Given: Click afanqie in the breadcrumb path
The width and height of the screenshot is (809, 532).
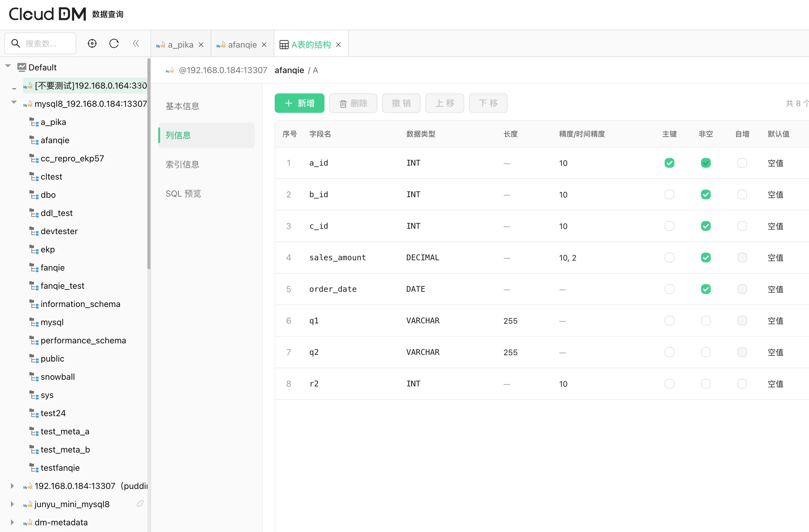Looking at the screenshot, I should (x=289, y=70).
